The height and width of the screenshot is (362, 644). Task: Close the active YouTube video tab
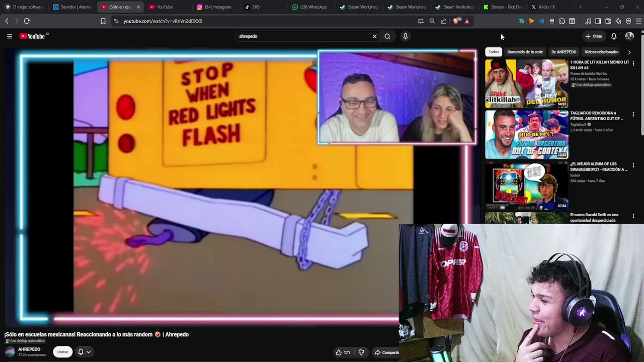(x=138, y=7)
